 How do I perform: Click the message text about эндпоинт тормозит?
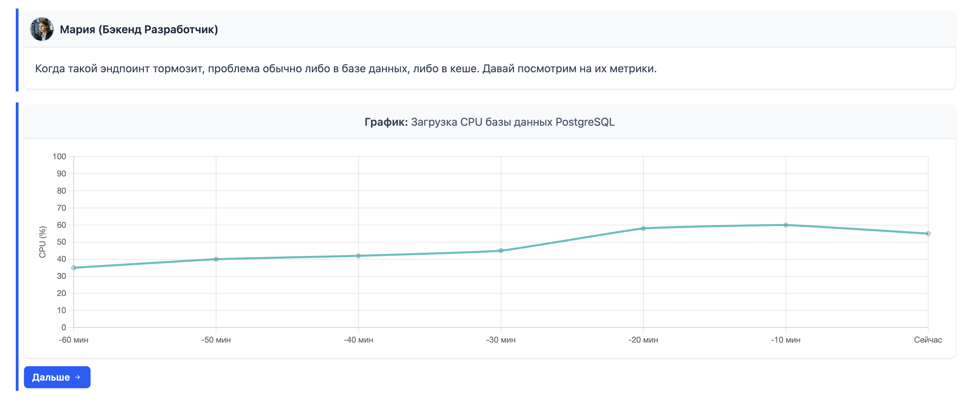[346, 69]
